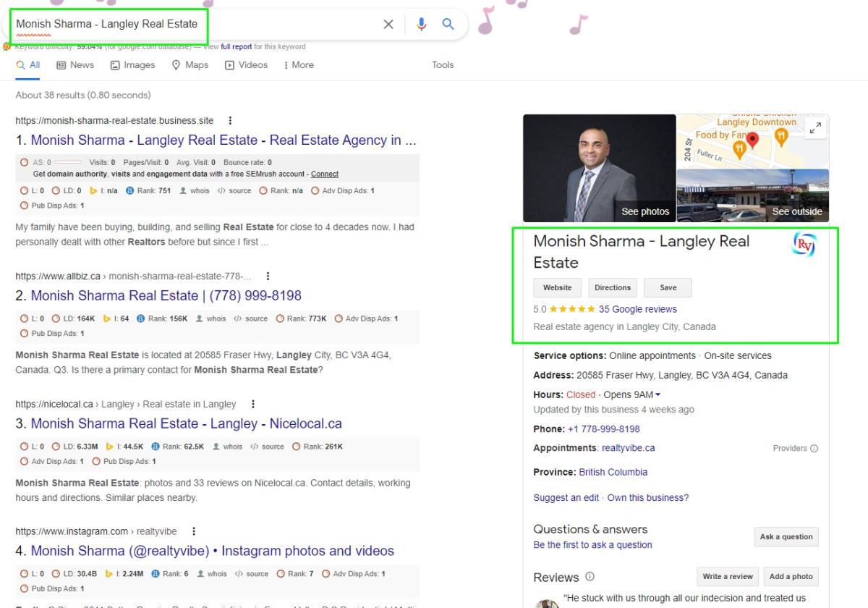Open whois for the instagram.com result
868x608 pixels.
tap(211, 574)
